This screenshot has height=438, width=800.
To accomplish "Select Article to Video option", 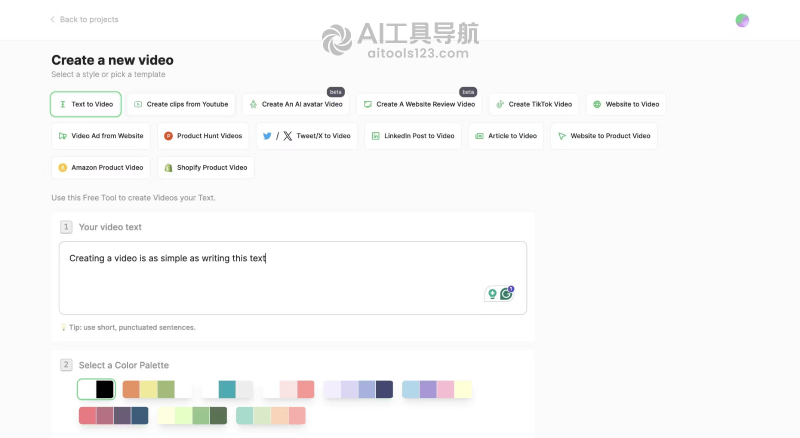I will [x=506, y=136].
